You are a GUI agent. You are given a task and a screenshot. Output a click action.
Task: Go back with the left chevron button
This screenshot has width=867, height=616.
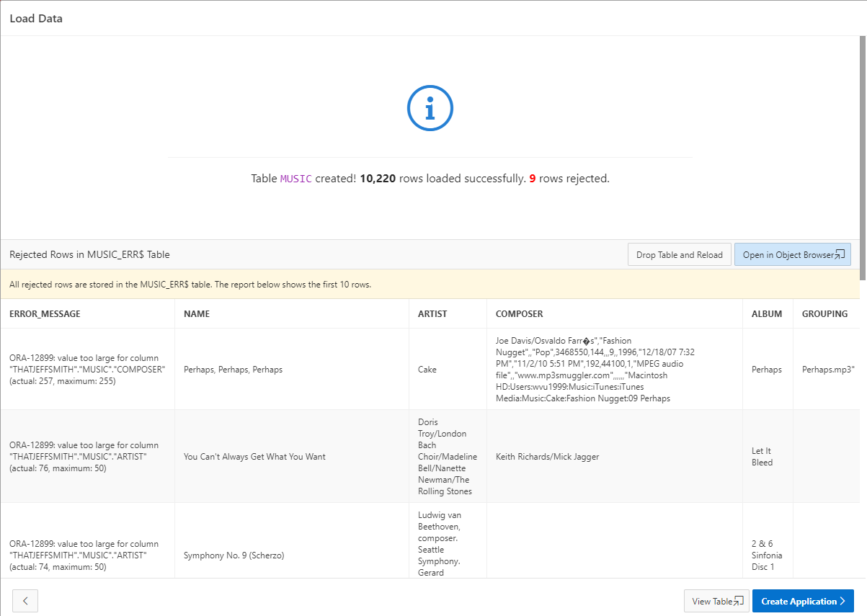[x=25, y=601]
